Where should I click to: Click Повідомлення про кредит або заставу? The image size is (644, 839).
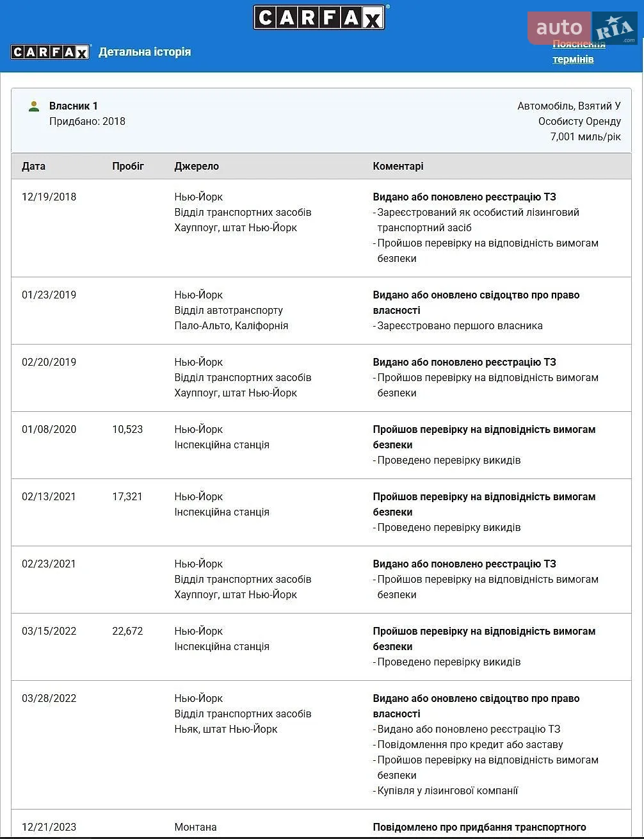click(x=470, y=745)
